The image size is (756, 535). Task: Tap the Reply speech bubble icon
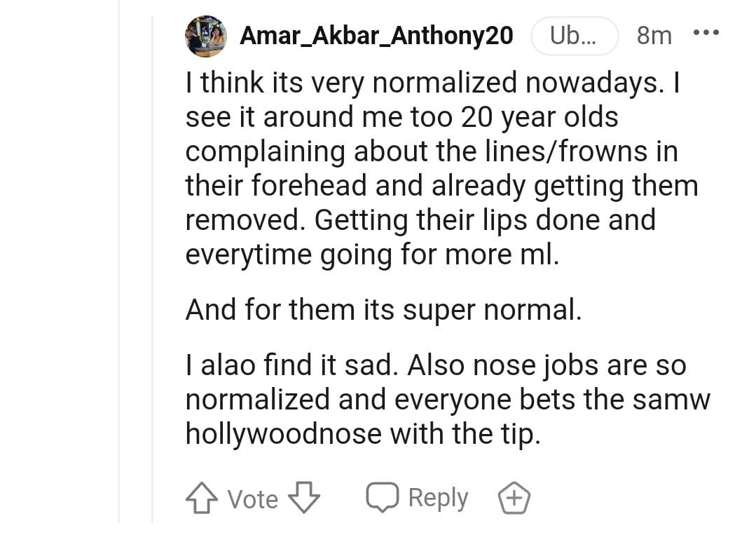coord(382,497)
